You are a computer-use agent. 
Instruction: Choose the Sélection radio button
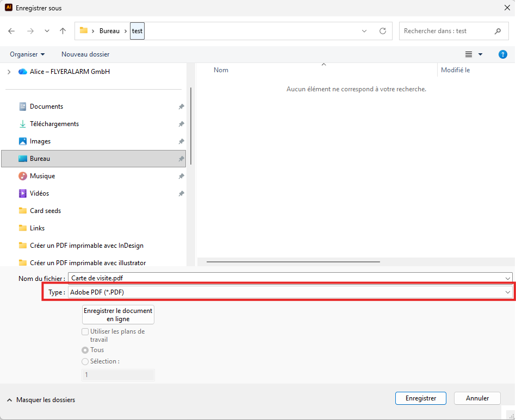click(x=85, y=361)
